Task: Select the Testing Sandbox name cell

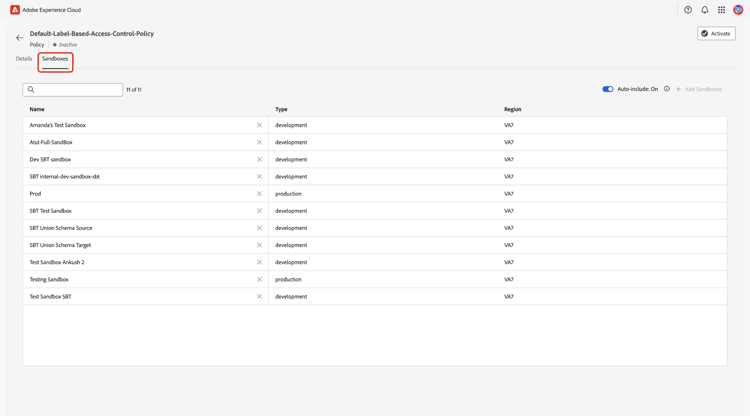Action: coord(49,280)
